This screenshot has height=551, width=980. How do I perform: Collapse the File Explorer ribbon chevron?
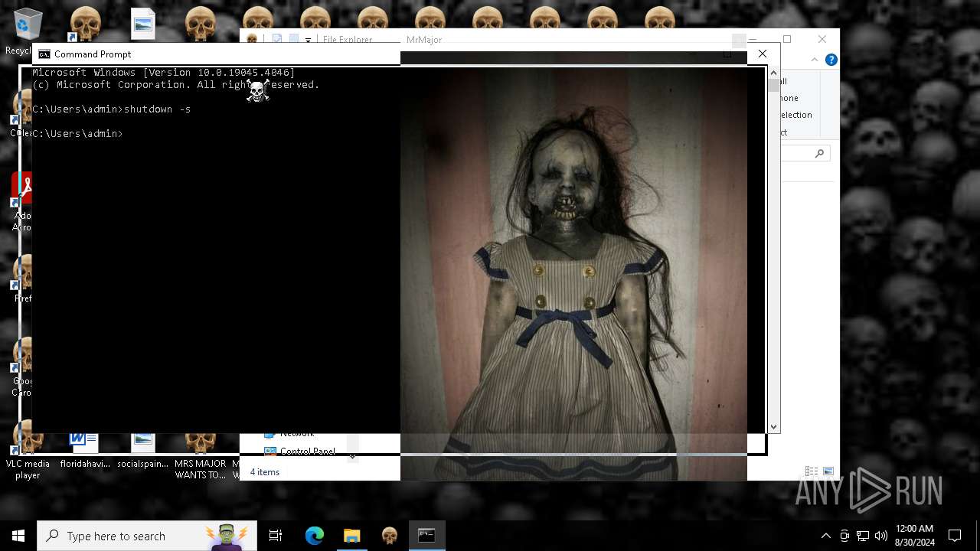816,60
